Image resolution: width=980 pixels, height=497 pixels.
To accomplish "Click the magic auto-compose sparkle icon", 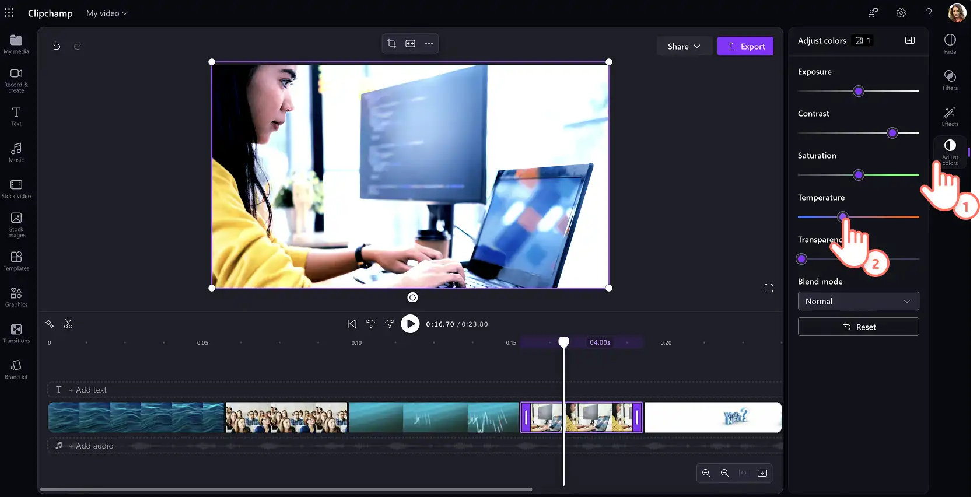I will [50, 324].
